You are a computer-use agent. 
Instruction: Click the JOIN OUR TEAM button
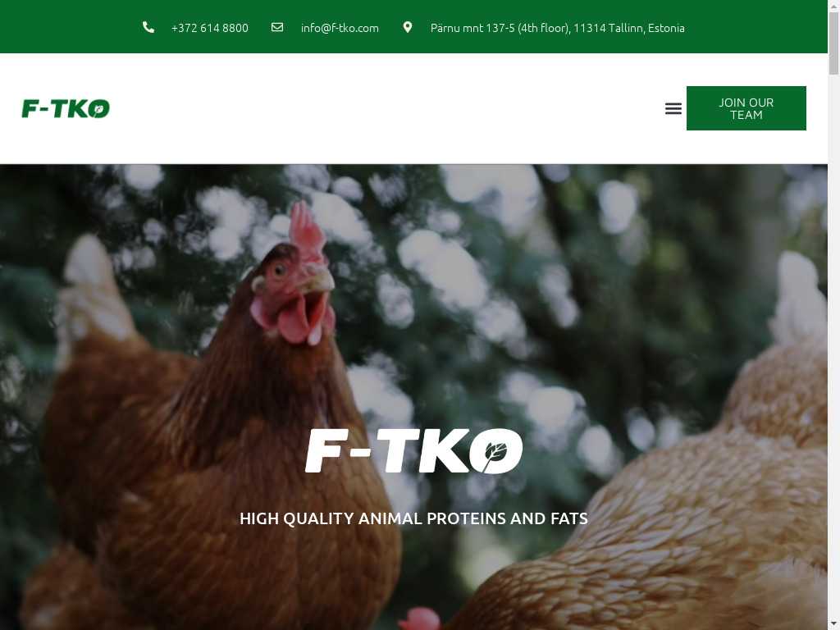click(746, 108)
